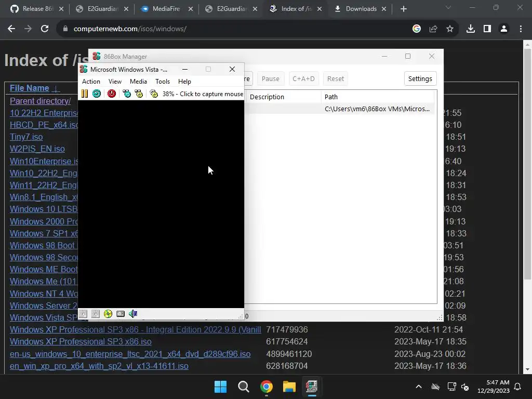
Task: Switch to the Release 86Box GitHub tab
Action: [x=37, y=9]
